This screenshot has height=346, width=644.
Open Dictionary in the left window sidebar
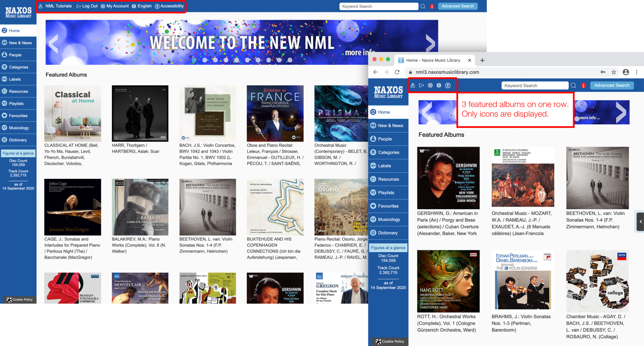[x=18, y=140]
